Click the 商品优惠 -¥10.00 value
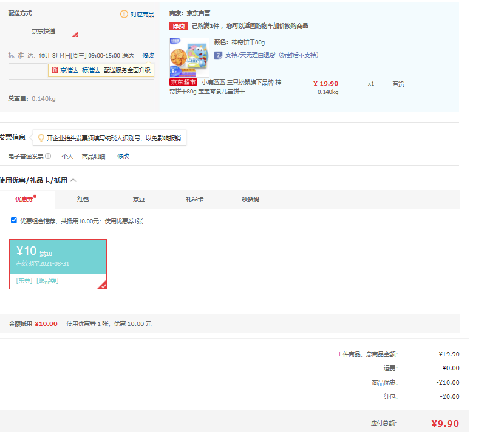Screen dimensions: 504x432 point(448,382)
